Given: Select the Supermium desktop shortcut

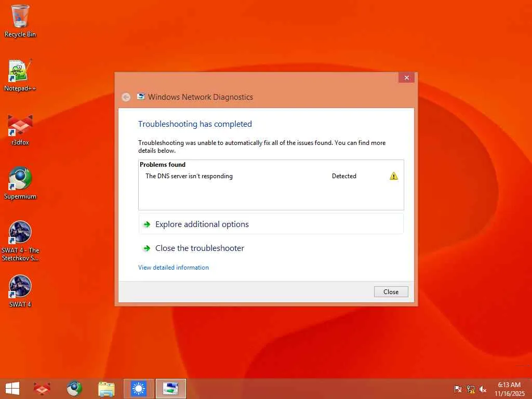Looking at the screenshot, I should tap(20, 183).
